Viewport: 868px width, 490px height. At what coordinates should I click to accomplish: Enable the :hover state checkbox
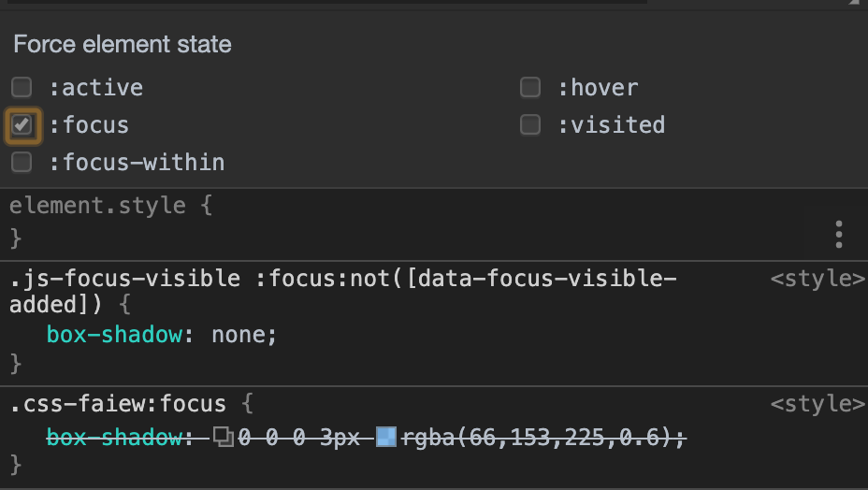(x=529, y=87)
